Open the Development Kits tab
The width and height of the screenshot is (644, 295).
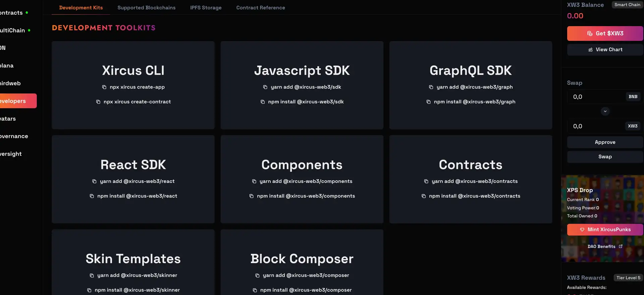pyautogui.click(x=81, y=7)
